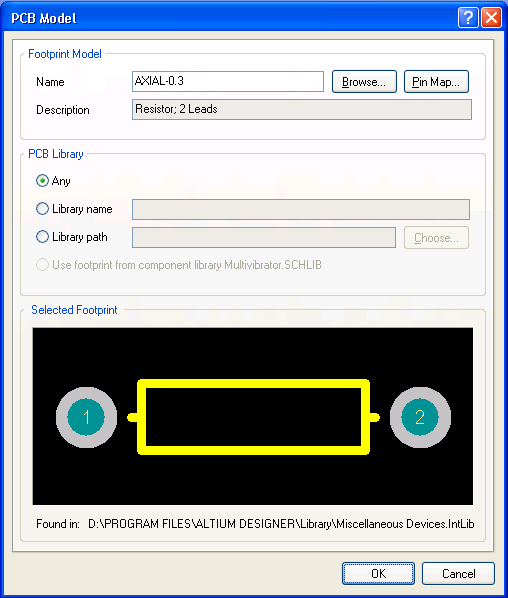The image size is (508, 598).
Task: Click pad 1 in footprint preview
Action: [x=86, y=417]
